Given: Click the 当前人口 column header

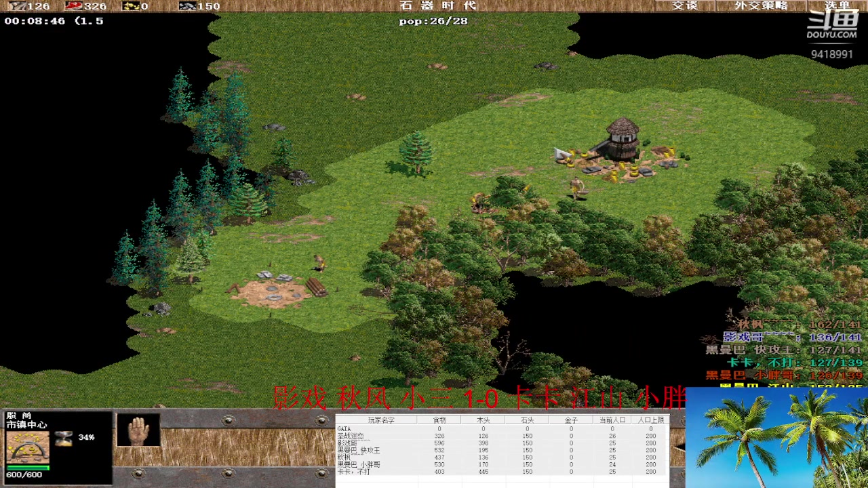Looking at the screenshot, I should pos(612,420).
